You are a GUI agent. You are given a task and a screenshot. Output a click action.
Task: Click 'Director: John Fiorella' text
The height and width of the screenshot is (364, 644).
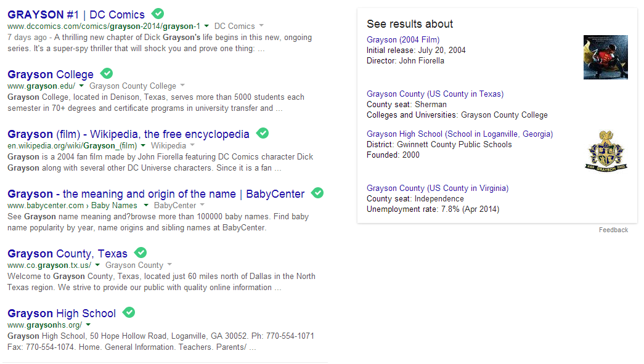[406, 61]
